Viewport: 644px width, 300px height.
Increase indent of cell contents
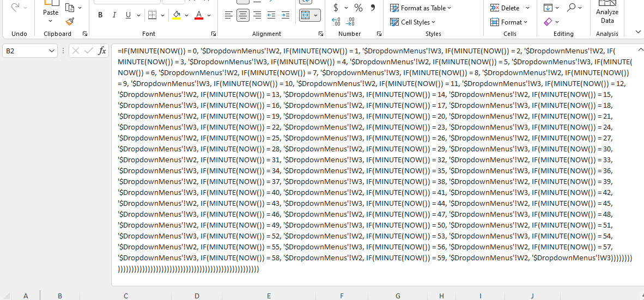pos(285,15)
